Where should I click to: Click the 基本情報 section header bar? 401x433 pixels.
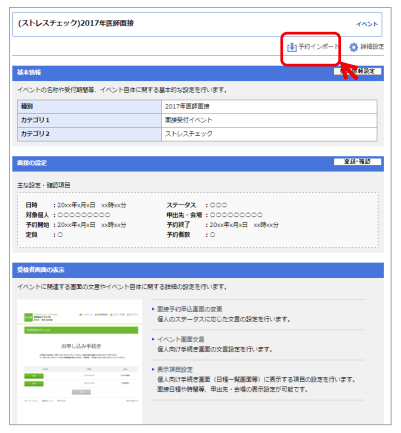(198, 72)
